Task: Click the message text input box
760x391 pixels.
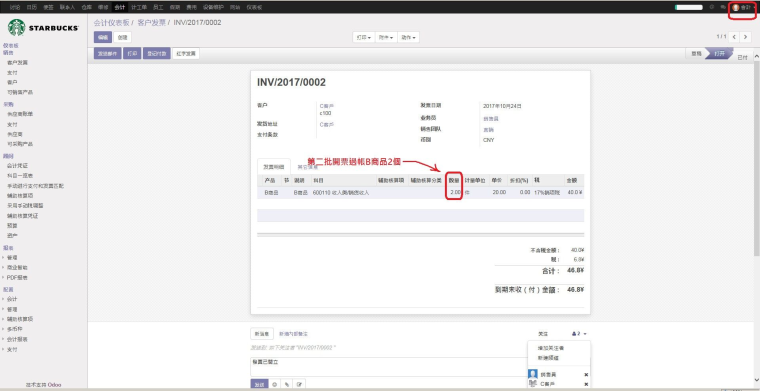Action: pos(388,367)
